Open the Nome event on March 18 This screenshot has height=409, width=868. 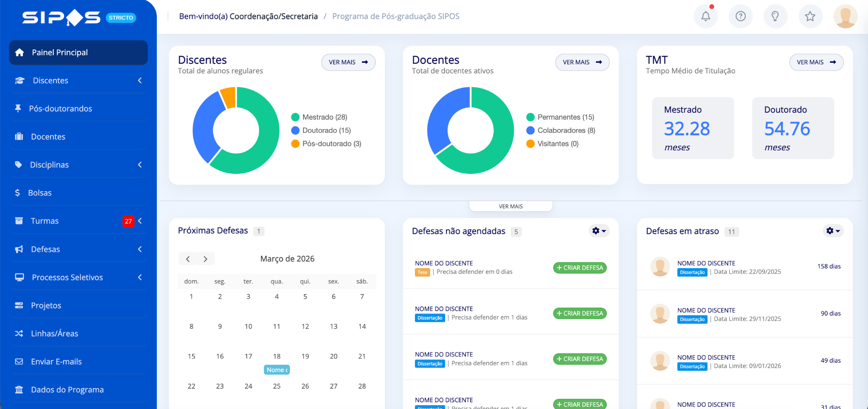click(x=277, y=370)
